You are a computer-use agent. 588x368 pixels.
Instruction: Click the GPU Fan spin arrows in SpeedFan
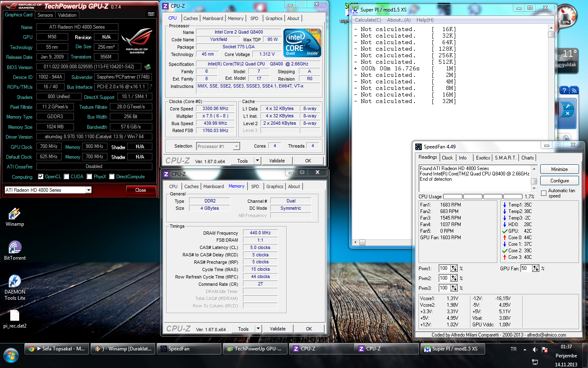[x=536, y=268]
